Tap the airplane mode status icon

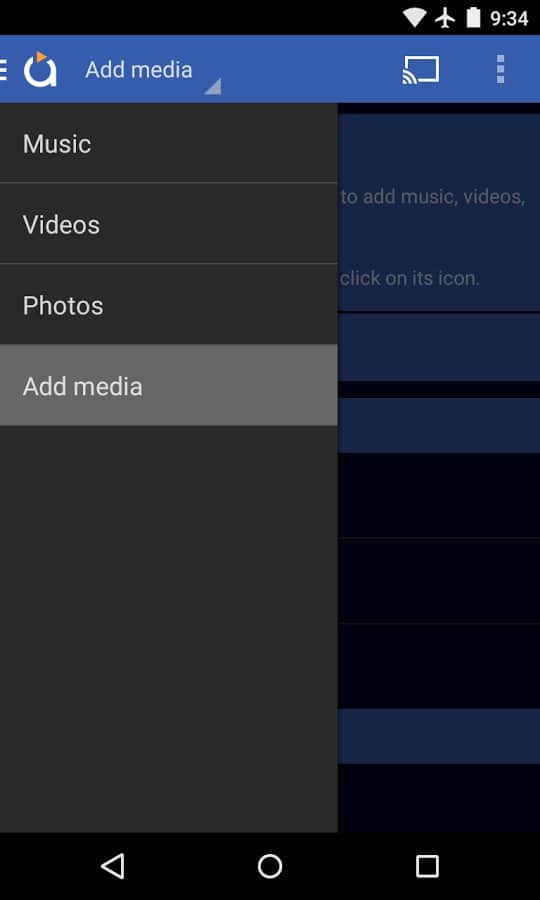445,18
